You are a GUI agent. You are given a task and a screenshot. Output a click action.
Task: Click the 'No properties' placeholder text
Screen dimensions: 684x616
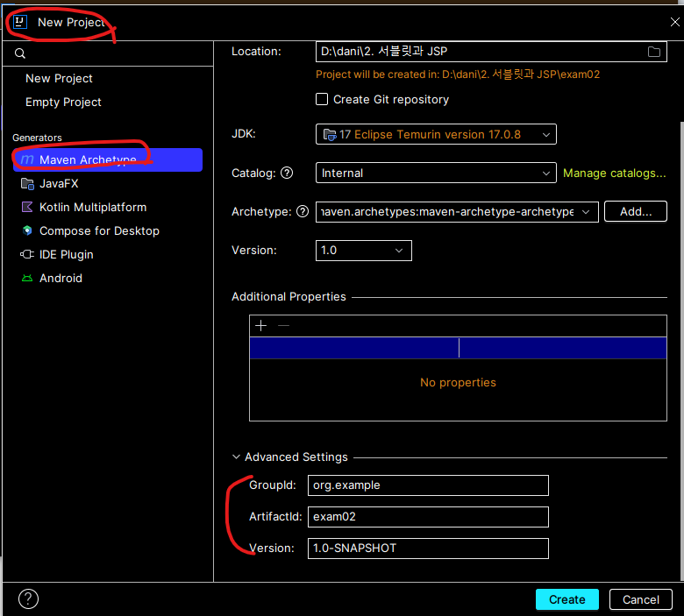click(458, 382)
